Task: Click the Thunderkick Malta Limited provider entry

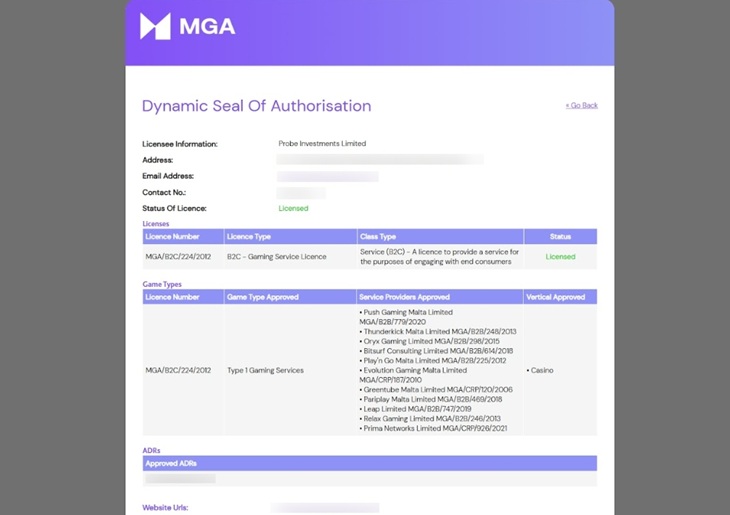Action: tap(438, 332)
